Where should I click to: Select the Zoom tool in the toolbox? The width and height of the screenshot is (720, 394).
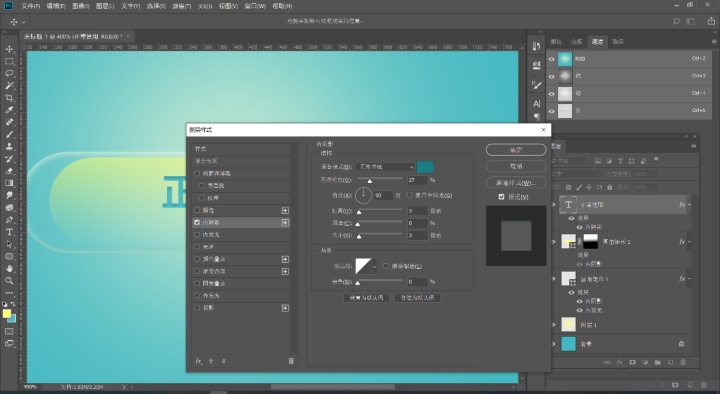(9, 281)
